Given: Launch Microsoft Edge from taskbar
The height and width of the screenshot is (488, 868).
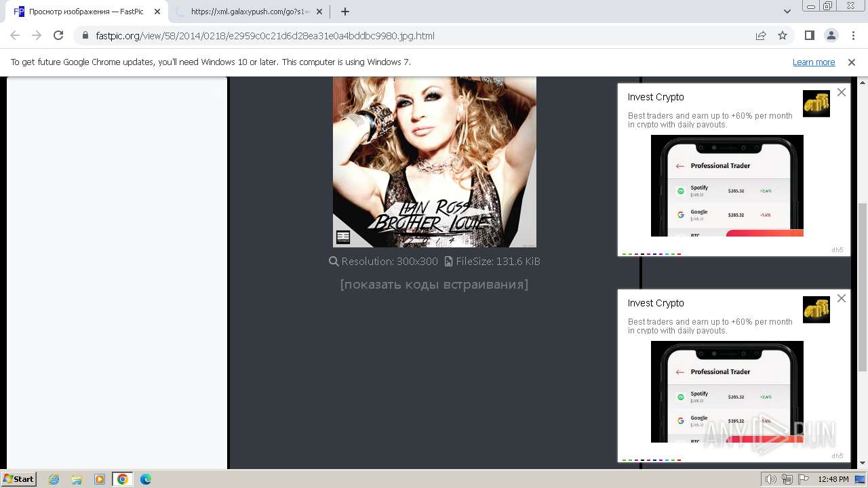Looking at the screenshot, I should tap(145, 479).
